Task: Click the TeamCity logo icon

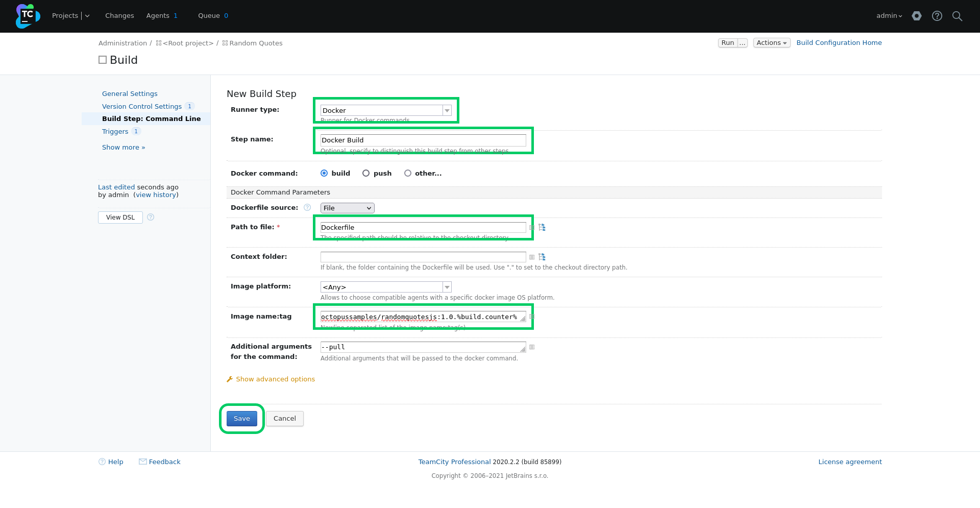Action: (28, 16)
